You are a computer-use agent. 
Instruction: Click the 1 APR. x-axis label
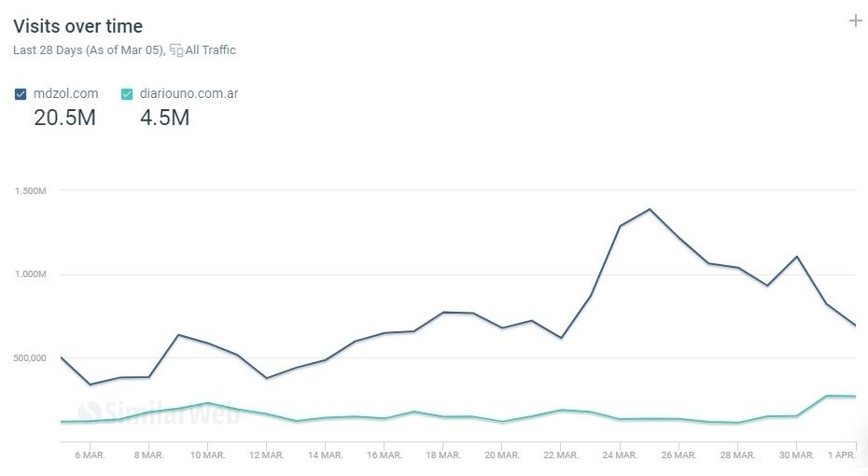point(843,455)
